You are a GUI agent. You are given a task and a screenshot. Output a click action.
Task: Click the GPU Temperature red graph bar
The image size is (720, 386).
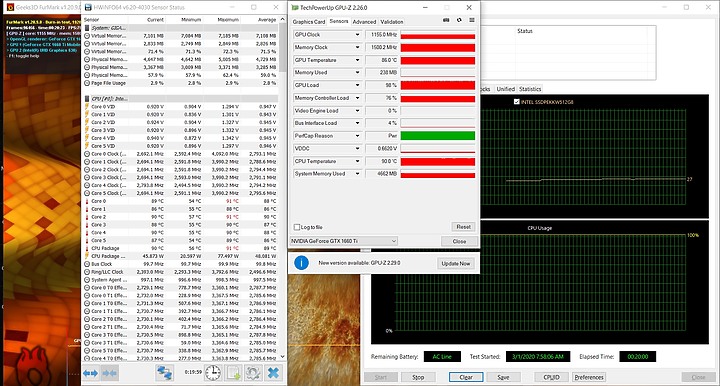(x=438, y=60)
